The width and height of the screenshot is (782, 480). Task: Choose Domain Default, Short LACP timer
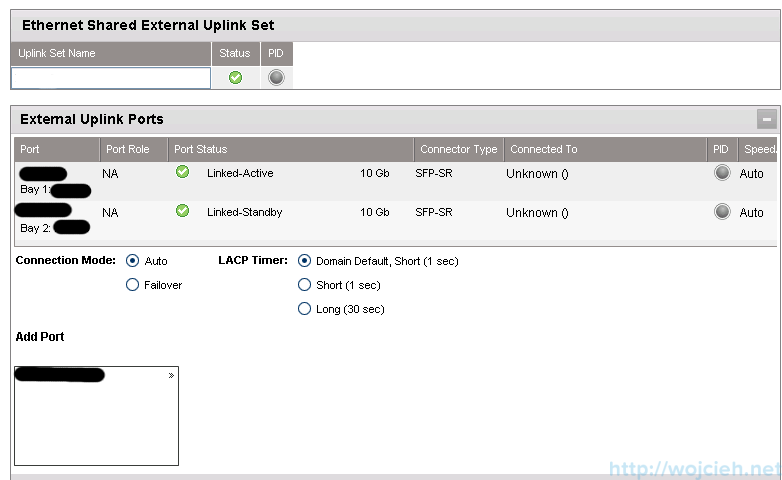tap(305, 261)
